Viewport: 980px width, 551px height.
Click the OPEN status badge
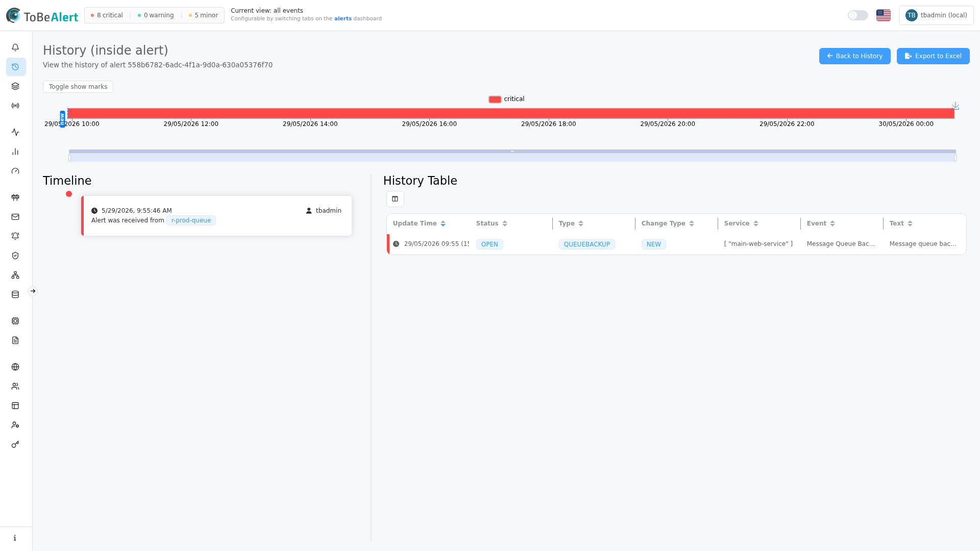pos(489,244)
